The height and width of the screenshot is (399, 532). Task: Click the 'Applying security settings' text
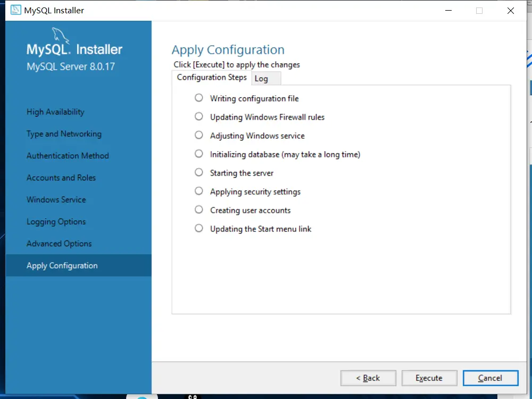(x=255, y=192)
